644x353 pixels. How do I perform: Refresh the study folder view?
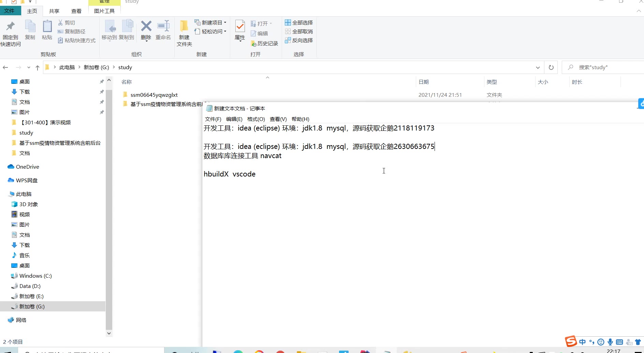[x=551, y=67]
